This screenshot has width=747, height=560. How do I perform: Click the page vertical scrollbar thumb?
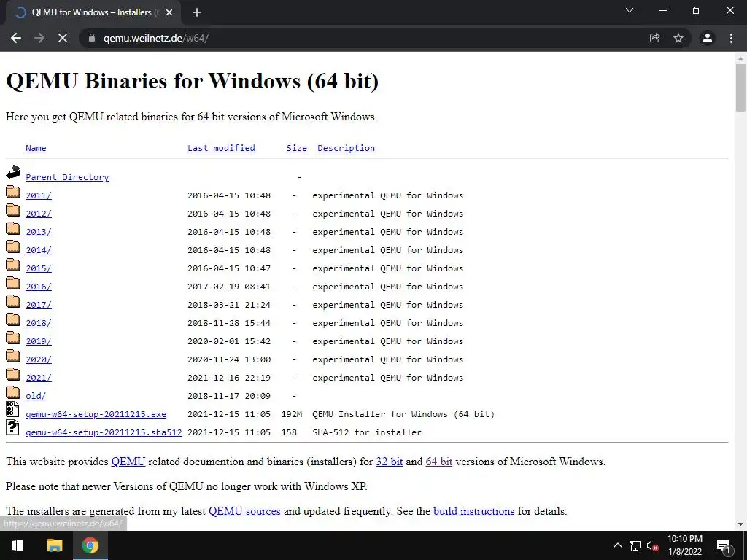pyautogui.click(x=740, y=88)
